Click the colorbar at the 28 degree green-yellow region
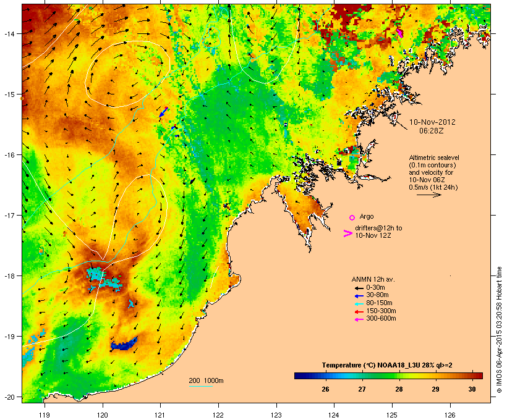Image resolution: width=507 pixels, height=420 pixels. click(x=399, y=376)
